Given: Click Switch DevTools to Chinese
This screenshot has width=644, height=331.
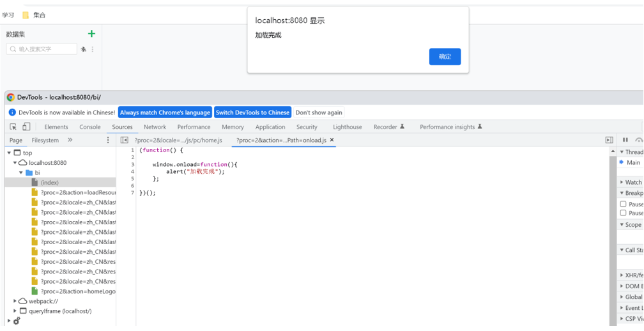Looking at the screenshot, I should (252, 112).
